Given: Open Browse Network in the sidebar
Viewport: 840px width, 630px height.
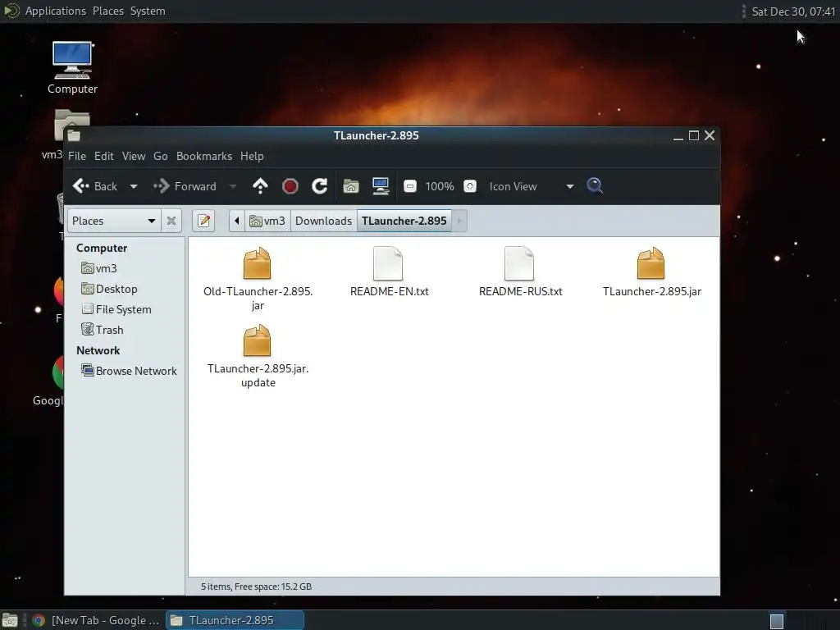Looking at the screenshot, I should coord(129,371).
